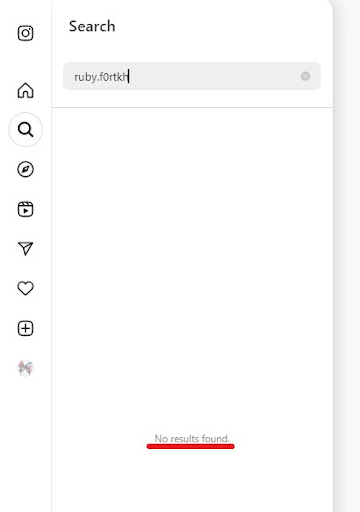This screenshot has height=512, width=360.
Task: Click the red underline beneath the message
Action: pos(190,446)
